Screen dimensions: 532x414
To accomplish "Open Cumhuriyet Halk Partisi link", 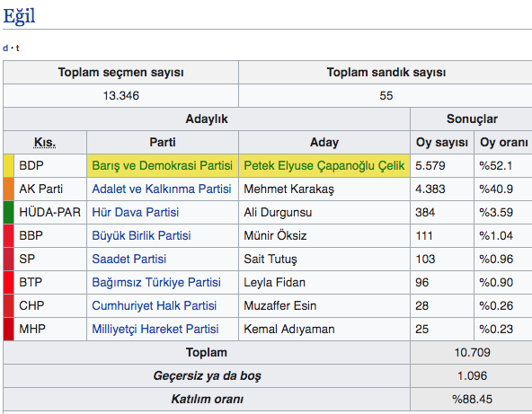I will pos(154,306).
